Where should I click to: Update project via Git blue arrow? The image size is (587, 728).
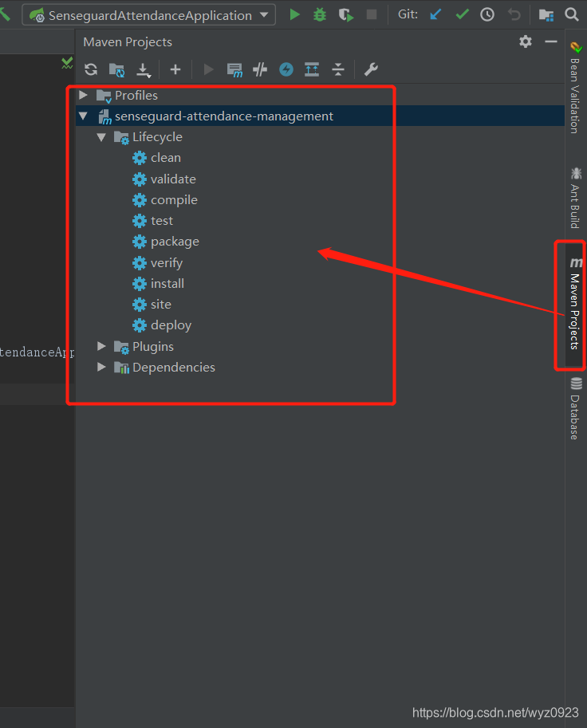click(x=435, y=15)
